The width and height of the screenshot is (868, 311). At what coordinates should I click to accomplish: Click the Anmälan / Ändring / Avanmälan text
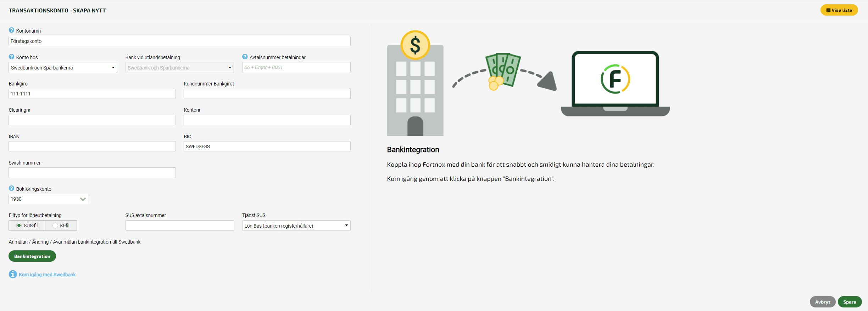74,242
